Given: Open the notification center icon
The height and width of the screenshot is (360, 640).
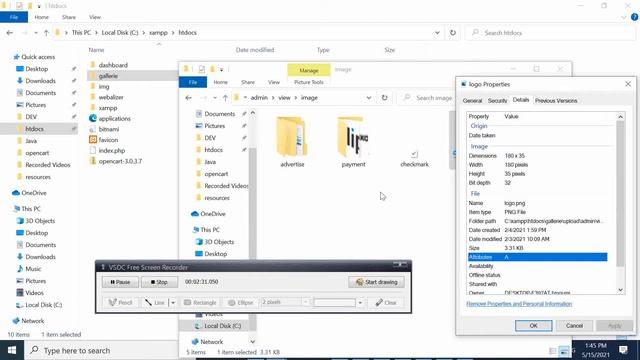Looking at the screenshot, I should (x=623, y=350).
